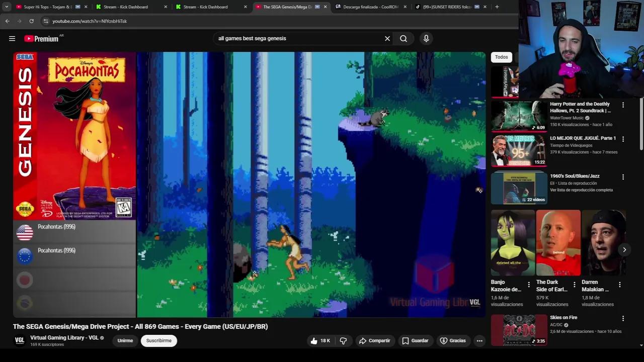Click the Harry Potter soundtrack thumbnail
Screen dimensions: 644x362
coord(519,116)
